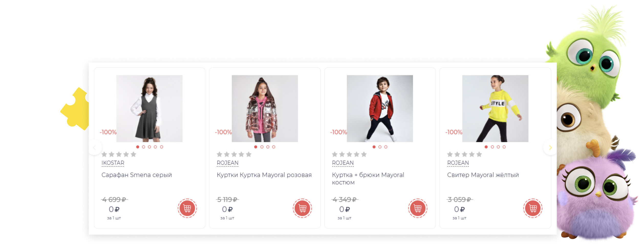Select third image dot for red jacket set

tap(386, 147)
